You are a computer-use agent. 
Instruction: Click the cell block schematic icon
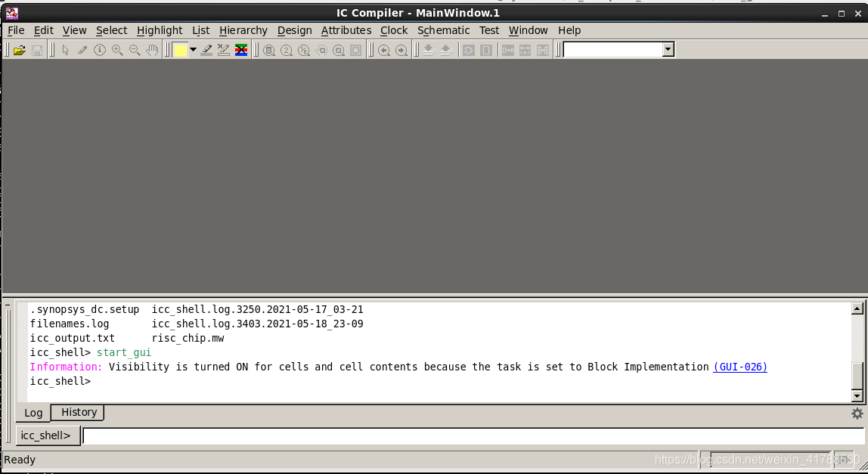click(486, 51)
